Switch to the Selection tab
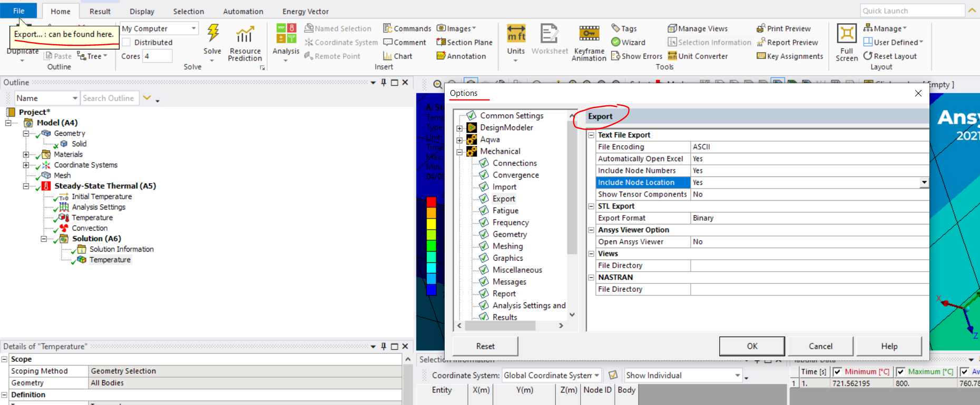980x405 pixels. [189, 12]
